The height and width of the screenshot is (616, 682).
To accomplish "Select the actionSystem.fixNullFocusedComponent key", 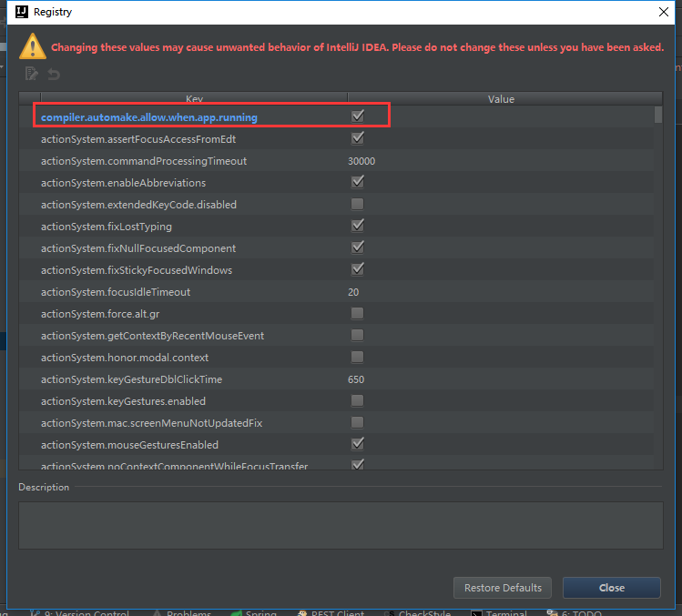I will click(x=138, y=248).
